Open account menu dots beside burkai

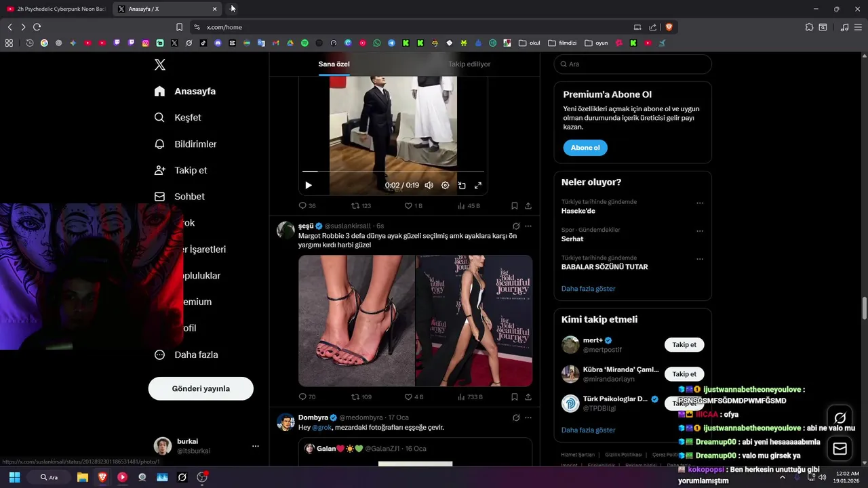[x=256, y=446]
